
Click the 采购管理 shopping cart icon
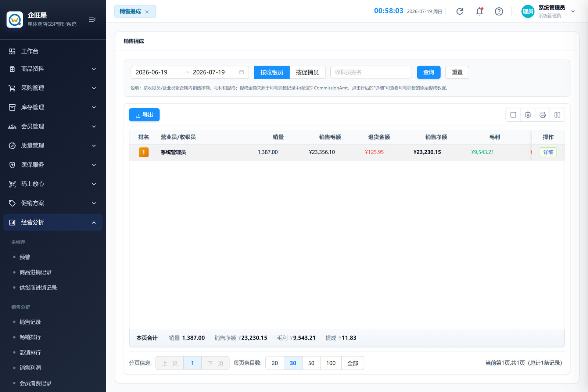(x=12, y=88)
